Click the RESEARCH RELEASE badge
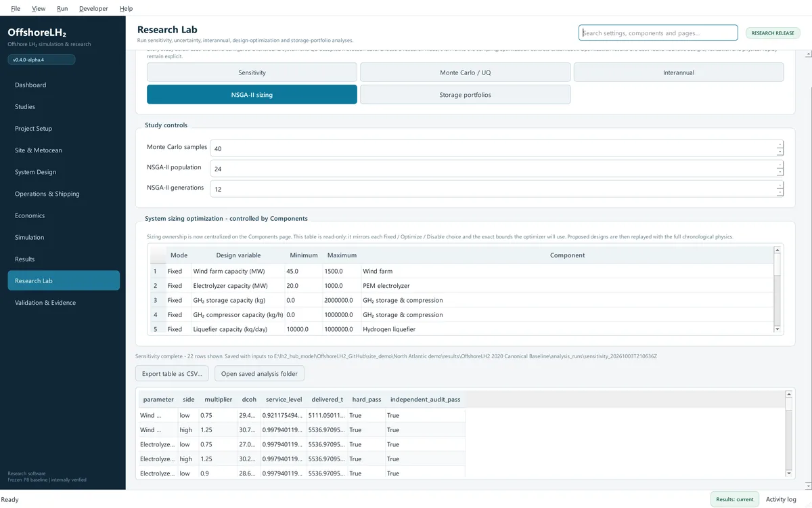812x508 pixels. (773, 33)
